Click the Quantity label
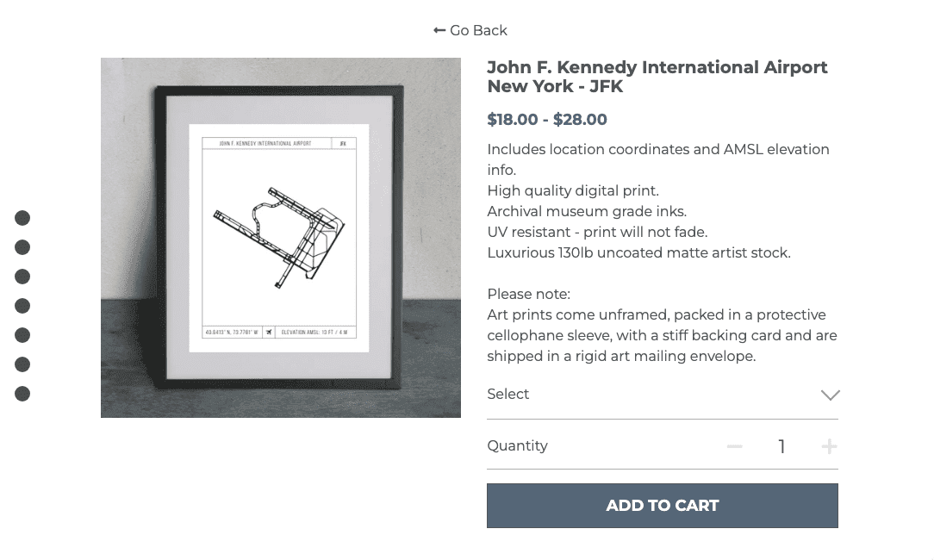The width and height of the screenshot is (934, 560). click(x=517, y=446)
